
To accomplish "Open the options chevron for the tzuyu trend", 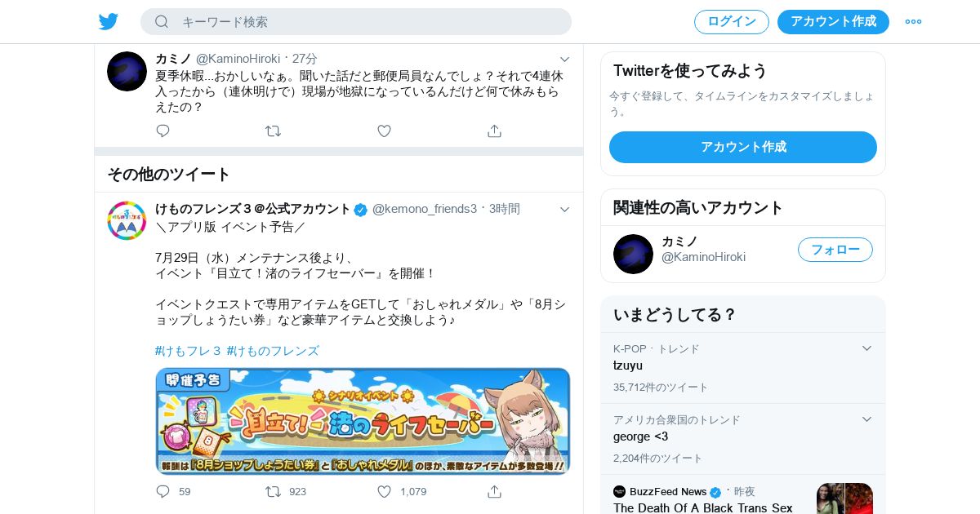I will (866, 348).
